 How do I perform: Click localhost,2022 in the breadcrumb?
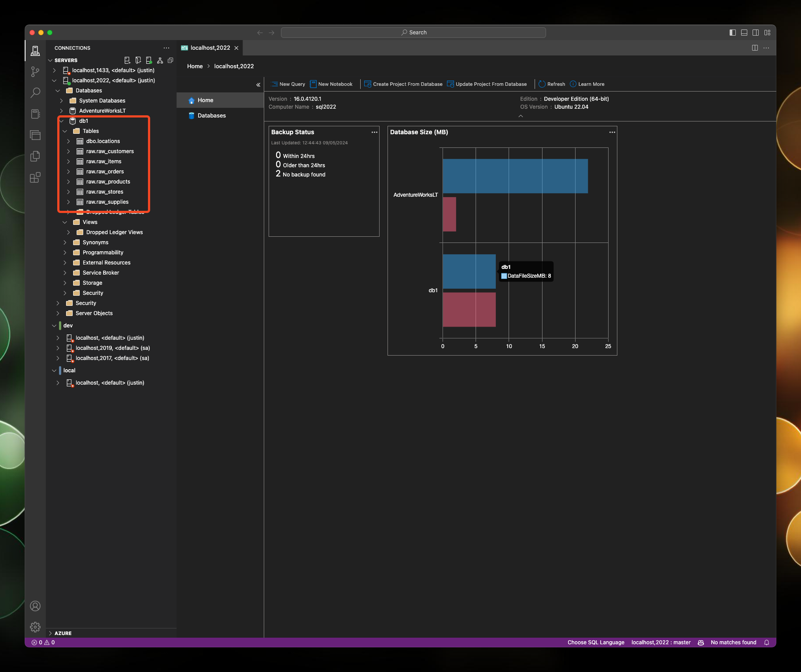coord(234,66)
